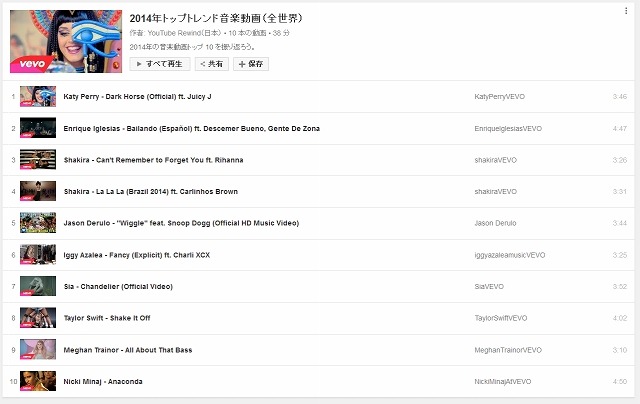The width and height of the screenshot is (640, 404).
Task: Click the 3:02 duration for Chandelier
Action: click(x=620, y=286)
